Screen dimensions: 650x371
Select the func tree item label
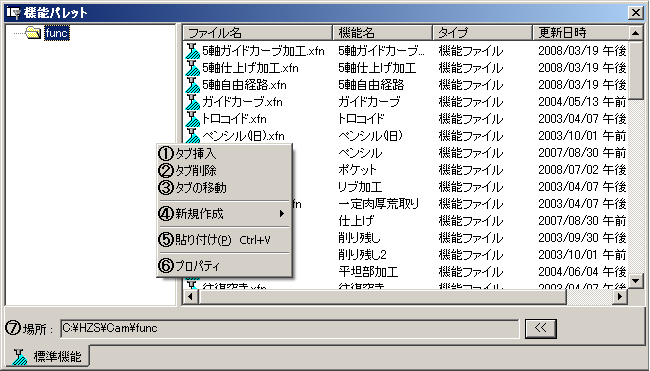tap(57, 33)
